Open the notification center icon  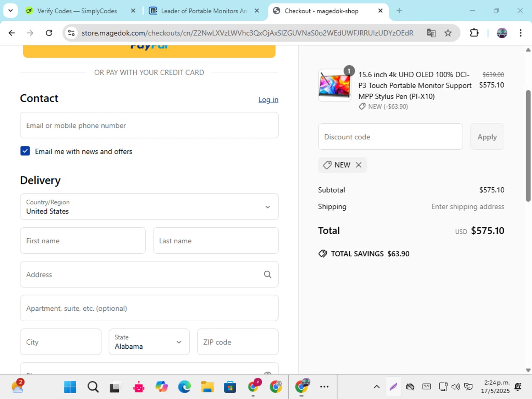[518, 387]
